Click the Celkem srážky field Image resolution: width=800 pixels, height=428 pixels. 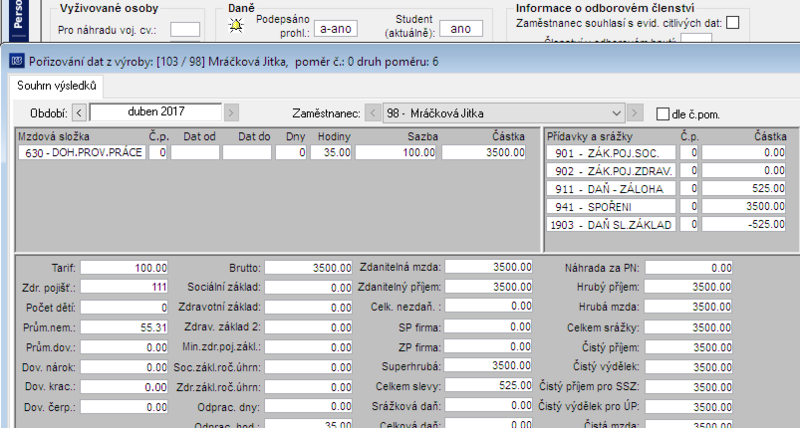689,328
